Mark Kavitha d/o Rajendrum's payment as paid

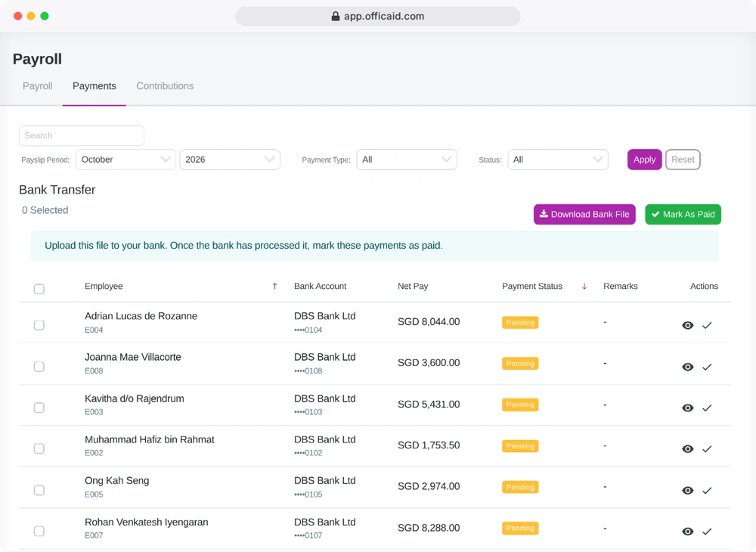[707, 408]
